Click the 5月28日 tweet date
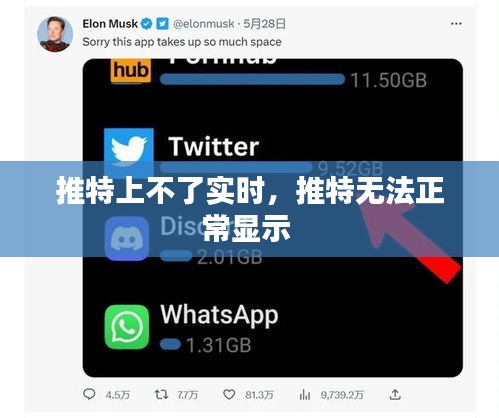The height and width of the screenshot is (418, 499). coord(264,24)
